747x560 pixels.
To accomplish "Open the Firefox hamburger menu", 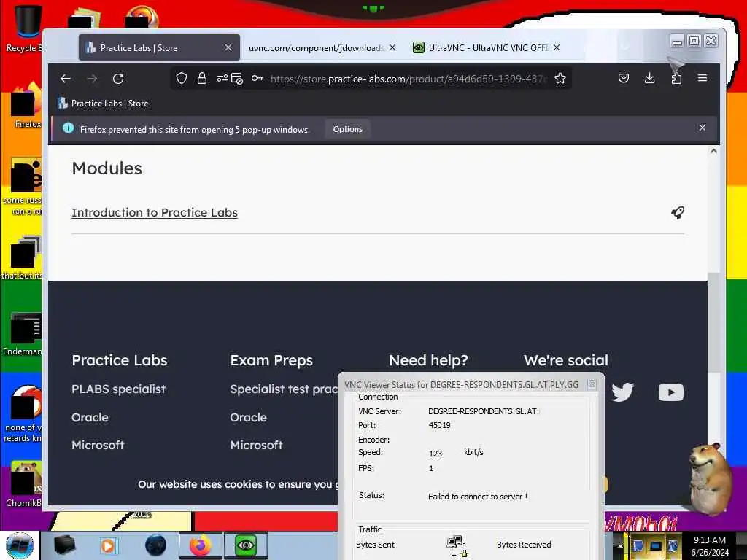I will (x=703, y=77).
